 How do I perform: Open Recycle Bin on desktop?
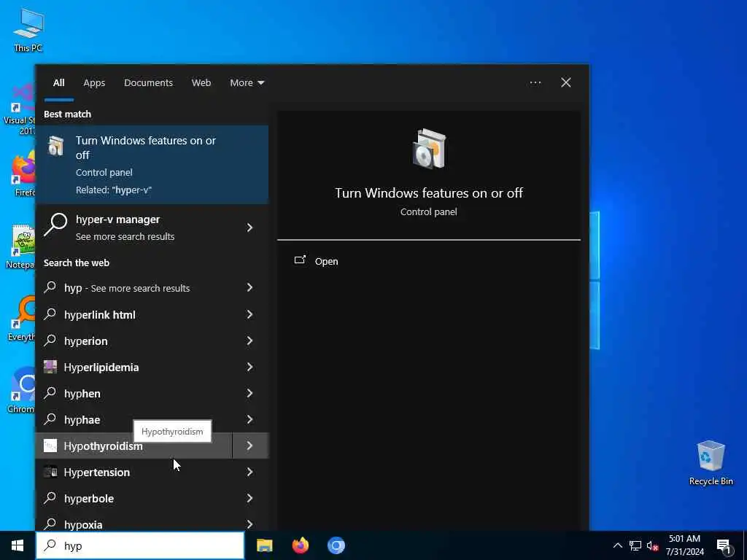point(711,463)
